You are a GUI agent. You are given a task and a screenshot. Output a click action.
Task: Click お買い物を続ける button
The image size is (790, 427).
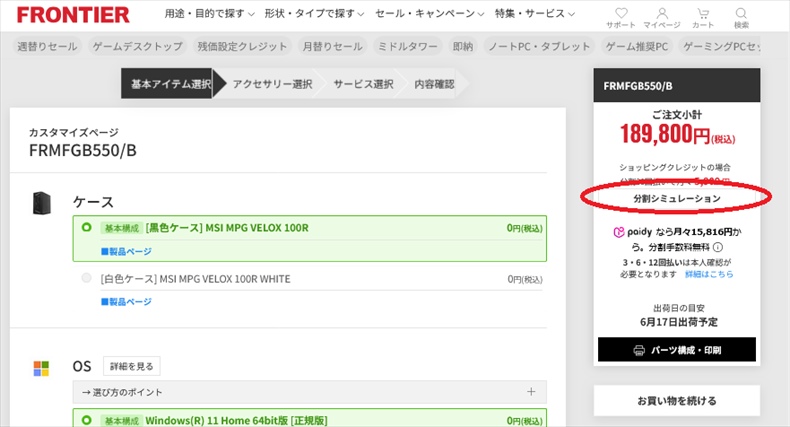(x=677, y=401)
